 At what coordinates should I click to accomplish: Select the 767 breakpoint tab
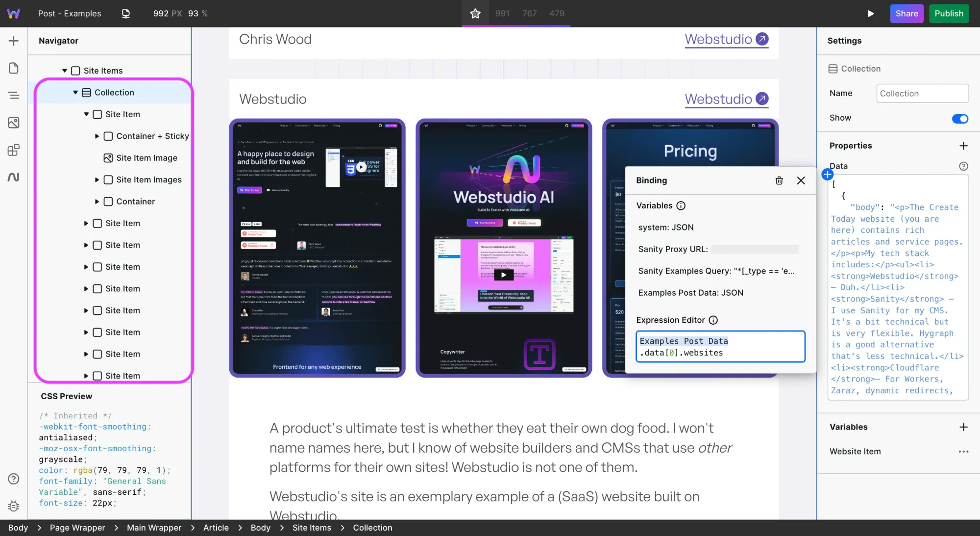(x=529, y=13)
